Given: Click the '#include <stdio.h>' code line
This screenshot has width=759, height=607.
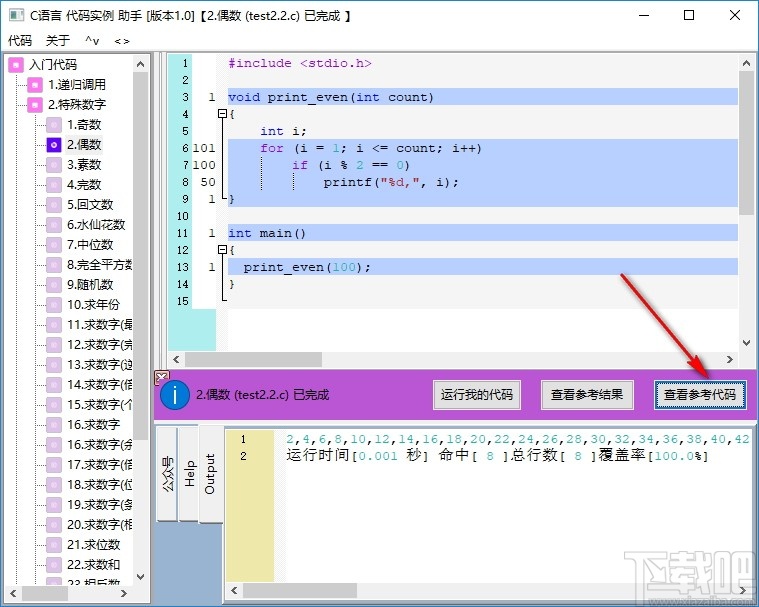Looking at the screenshot, I should (x=300, y=63).
